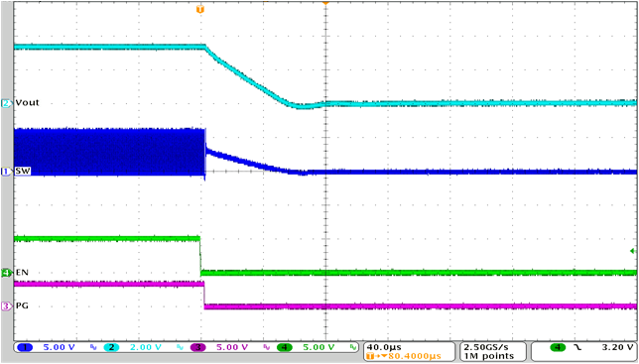Click the Vout channel 2 ground marker
Screen dimensions: 639x364
coord(6,103)
